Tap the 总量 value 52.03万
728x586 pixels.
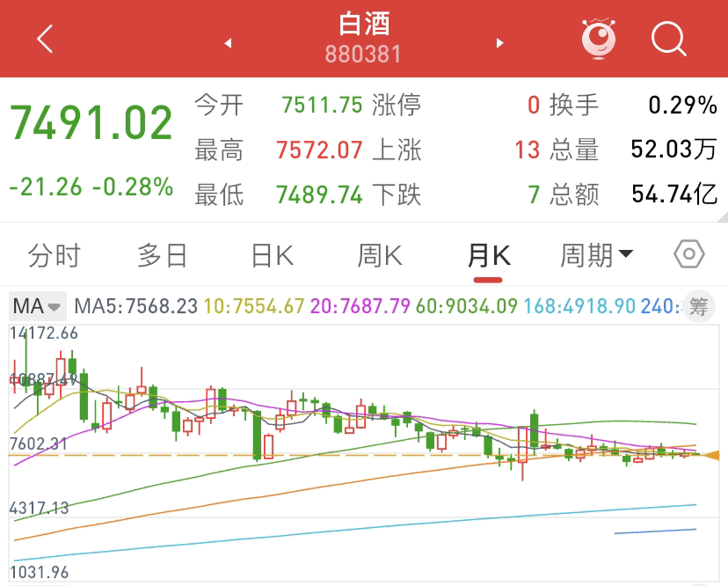click(x=673, y=150)
